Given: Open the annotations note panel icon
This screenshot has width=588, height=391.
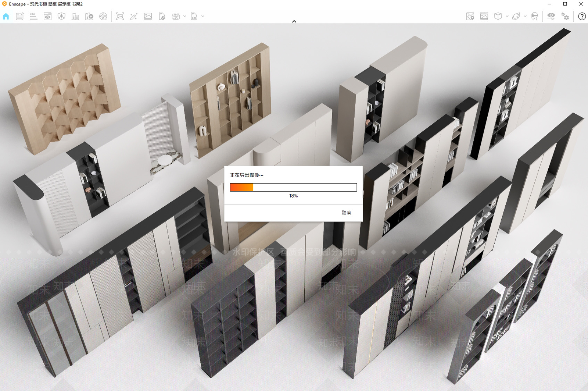Looking at the screenshot, I should [x=19, y=17].
